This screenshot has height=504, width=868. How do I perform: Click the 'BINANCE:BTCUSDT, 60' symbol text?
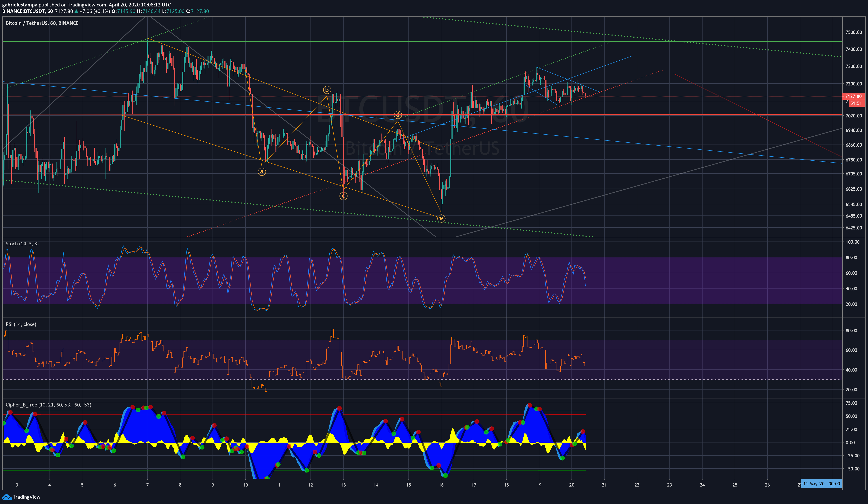tap(28, 11)
